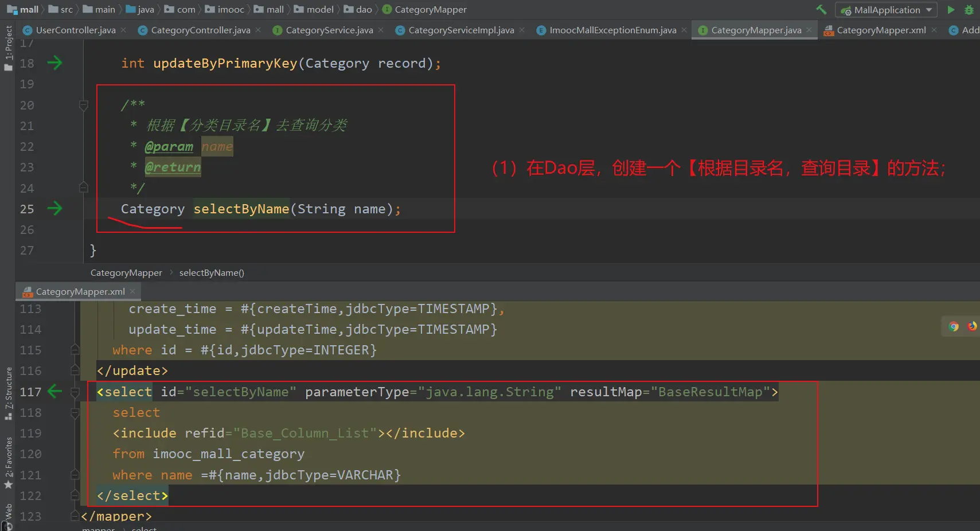Switch to the CategoryServiceImpl.java tab

pos(460,30)
